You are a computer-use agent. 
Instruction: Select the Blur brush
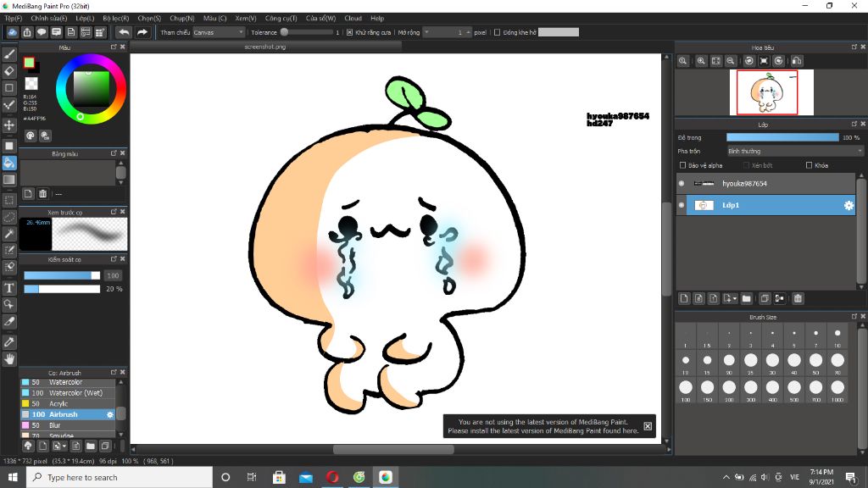(68, 425)
